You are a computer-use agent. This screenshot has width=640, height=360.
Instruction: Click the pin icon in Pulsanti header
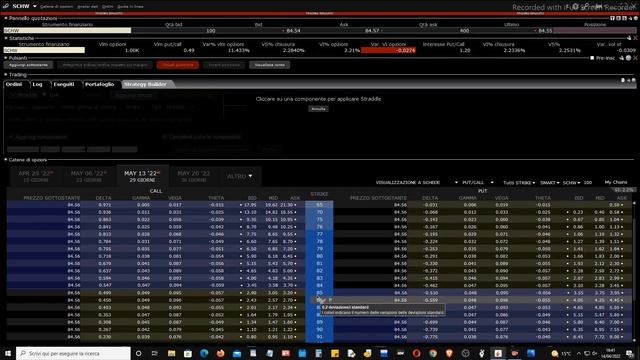coord(622,58)
